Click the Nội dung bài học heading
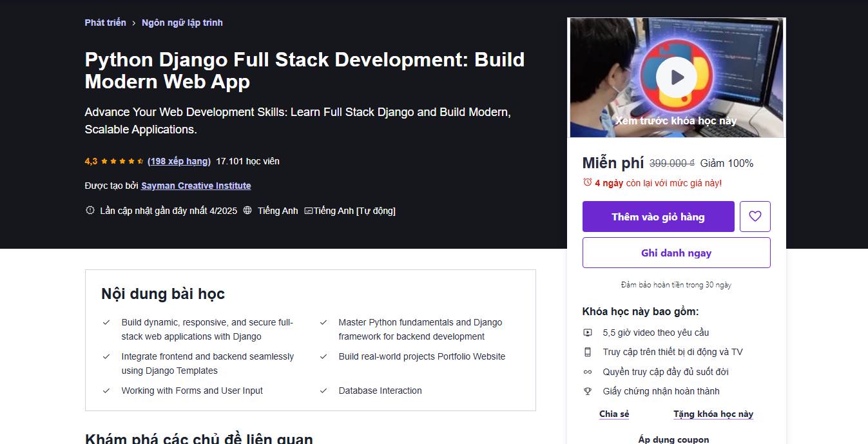868x444 pixels. 163,294
